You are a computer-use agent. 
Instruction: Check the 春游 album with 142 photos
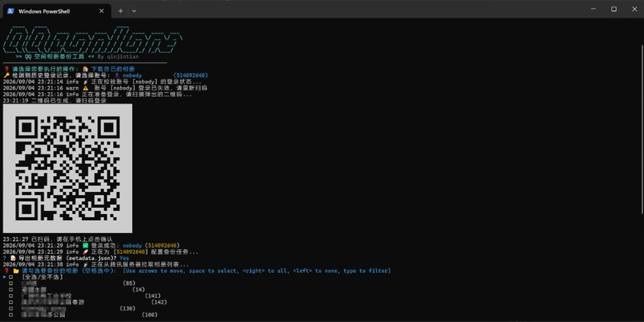coord(11,302)
